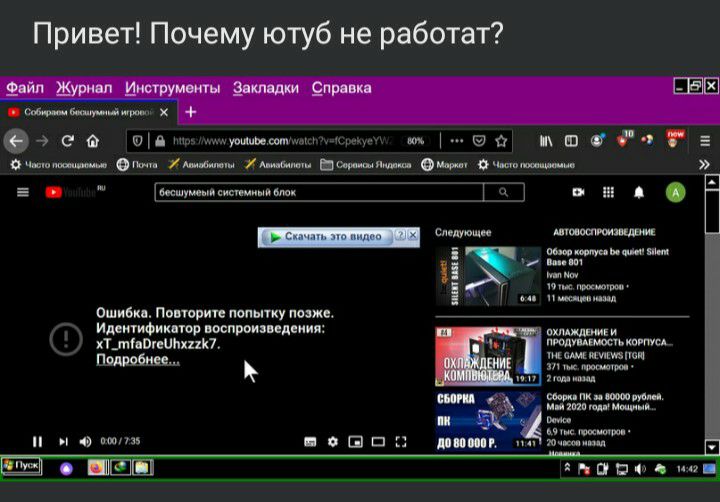This screenshot has height=502, width=720.
Task: Toggle subtitles icon in player
Action: click(310, 442)
